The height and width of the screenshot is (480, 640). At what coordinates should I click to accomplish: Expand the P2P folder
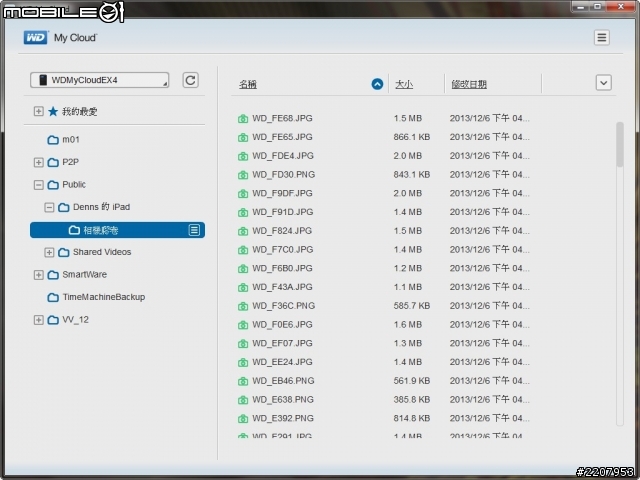[38, 162]
